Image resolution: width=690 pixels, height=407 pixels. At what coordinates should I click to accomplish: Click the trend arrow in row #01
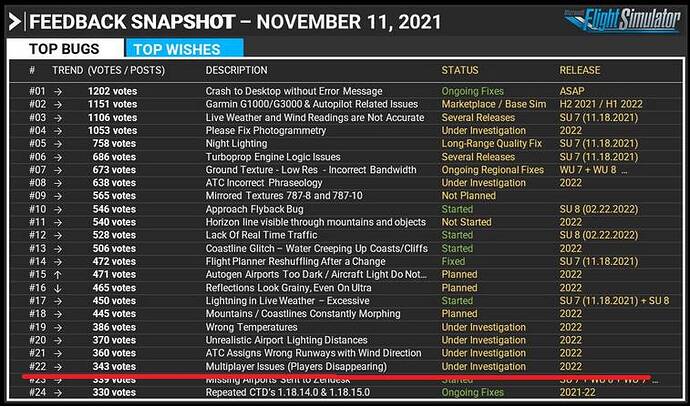coord(58,92)
